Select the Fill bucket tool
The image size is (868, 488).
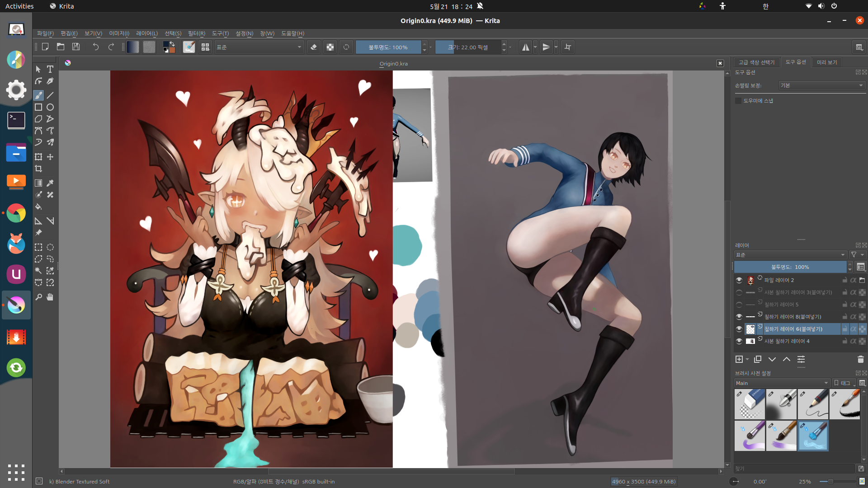[38, 206]
